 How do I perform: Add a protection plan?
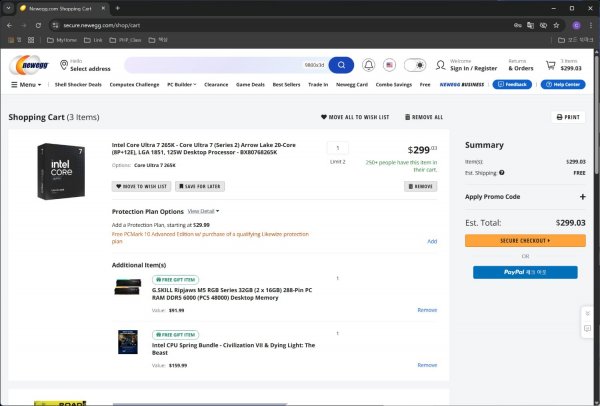432,241
